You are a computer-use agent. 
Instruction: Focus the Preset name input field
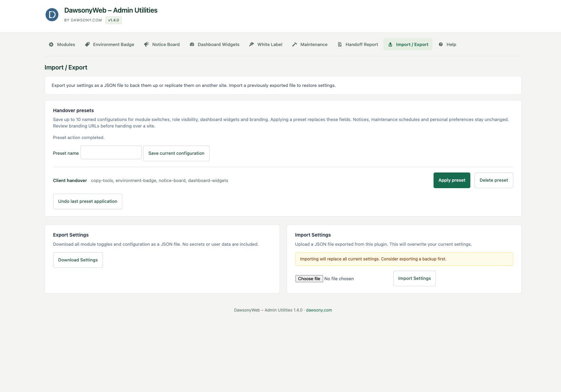pos(111,152)
